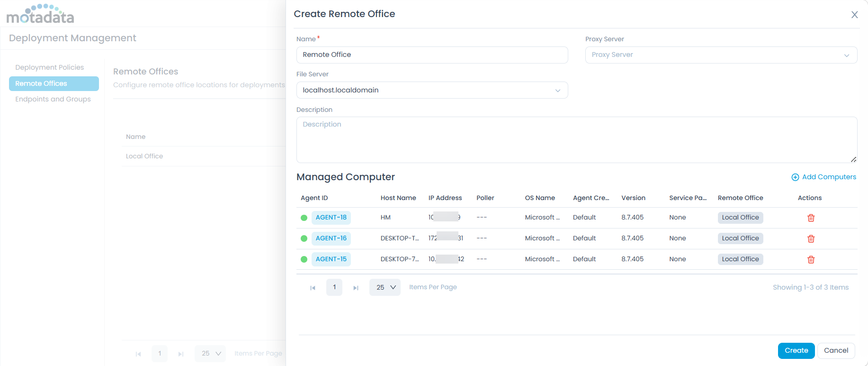Open AGENT-16 link
Screen dimensions: 868x366
pyautogui.click(x=331, y=238)
